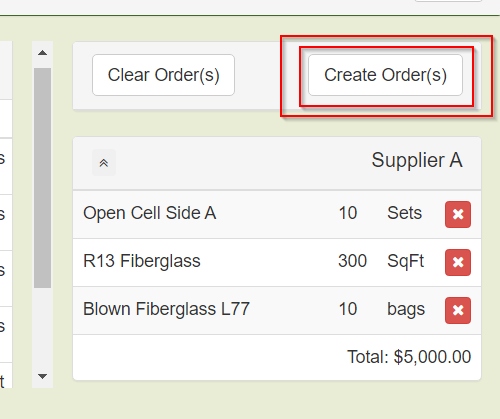The width and height of the screenshot is (500, 419).
Task: Click the 10 quantity for Blown Fiberglass L77
Action: [348, 309]
